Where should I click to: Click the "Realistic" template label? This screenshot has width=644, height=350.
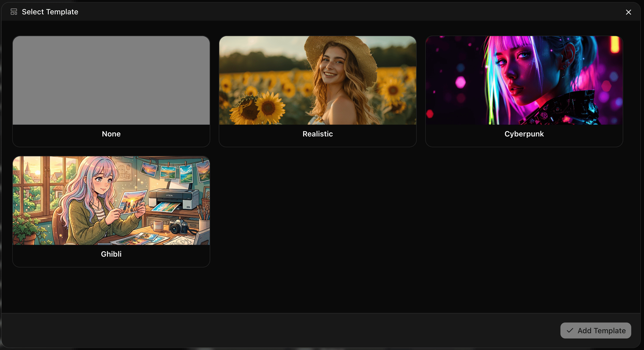[x=317, y=134]
